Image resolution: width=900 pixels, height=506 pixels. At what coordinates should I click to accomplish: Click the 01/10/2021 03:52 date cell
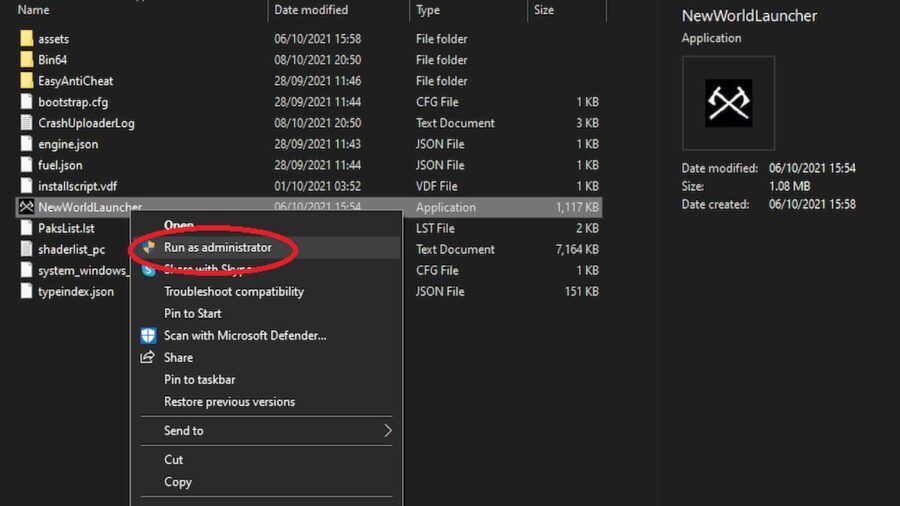(x=317, y=186)
